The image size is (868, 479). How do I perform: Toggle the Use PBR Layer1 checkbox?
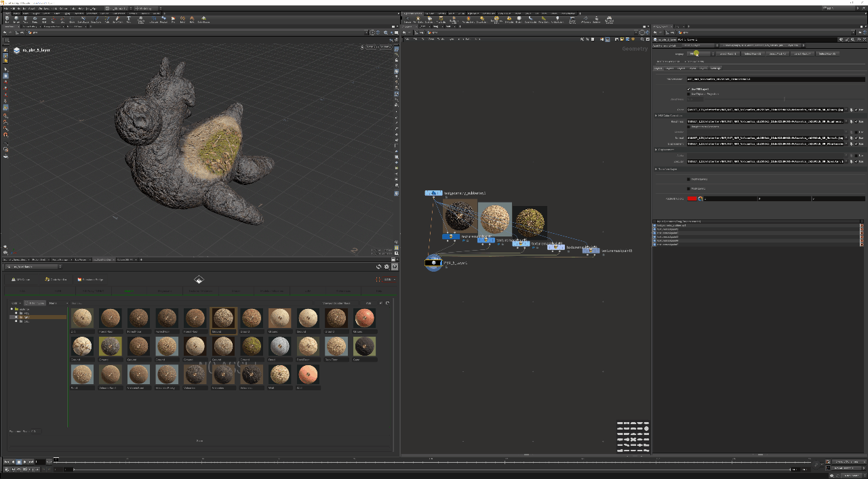tap(689, 89)
